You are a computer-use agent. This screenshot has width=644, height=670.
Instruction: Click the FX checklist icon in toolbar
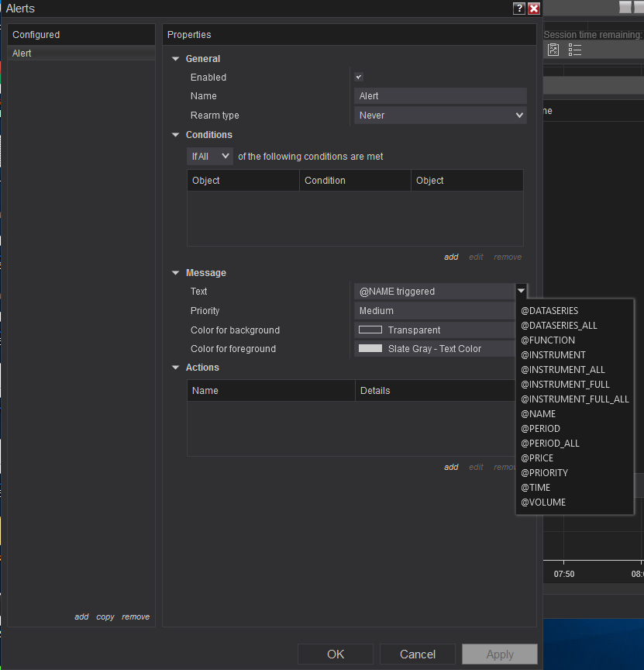pyautogui.click(x=553, y=50)
